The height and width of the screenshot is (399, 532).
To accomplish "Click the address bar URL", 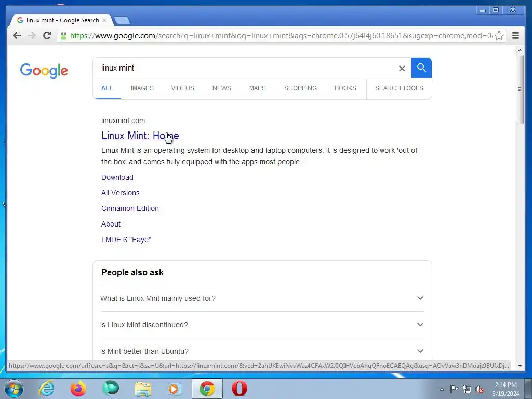I will click(281, 36).
